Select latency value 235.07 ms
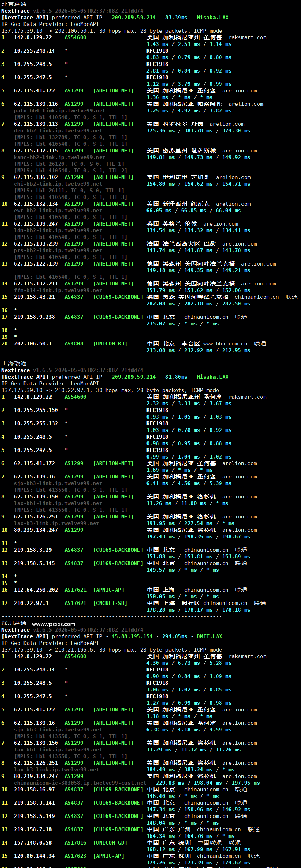 (x=160, y=324)
